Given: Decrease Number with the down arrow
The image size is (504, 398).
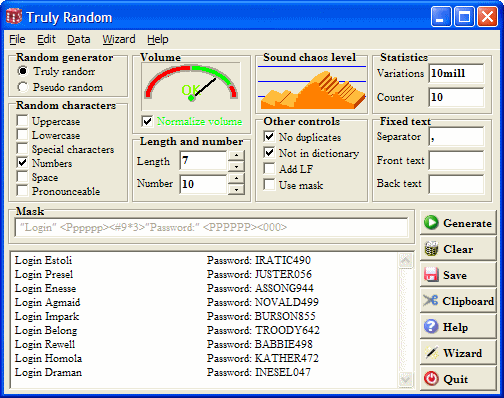Looking at the screenshot, I should click(236, 189).
